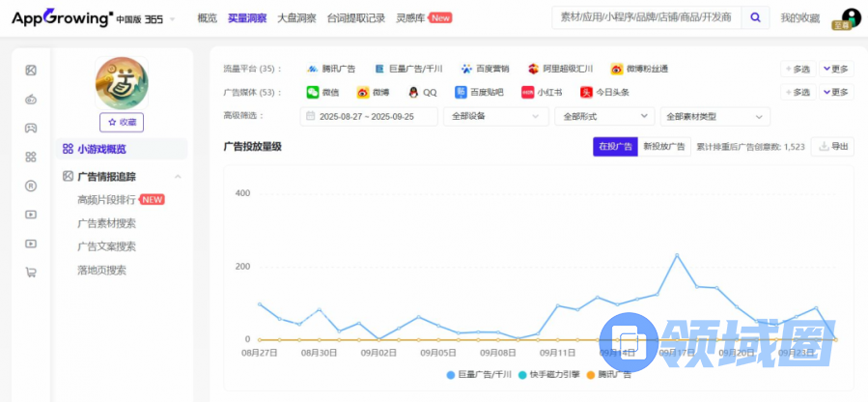The image size is (868, 402).
Task: Click the 导出 export button
Action: [833, 147]
